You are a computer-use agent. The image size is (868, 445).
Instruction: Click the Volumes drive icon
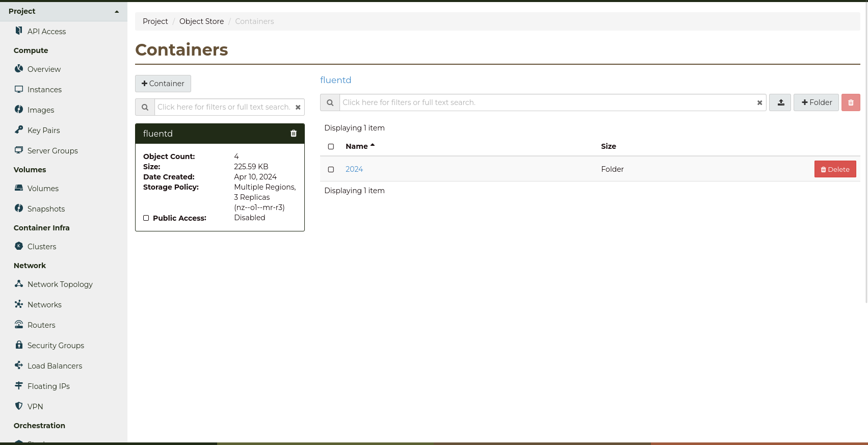19,188
